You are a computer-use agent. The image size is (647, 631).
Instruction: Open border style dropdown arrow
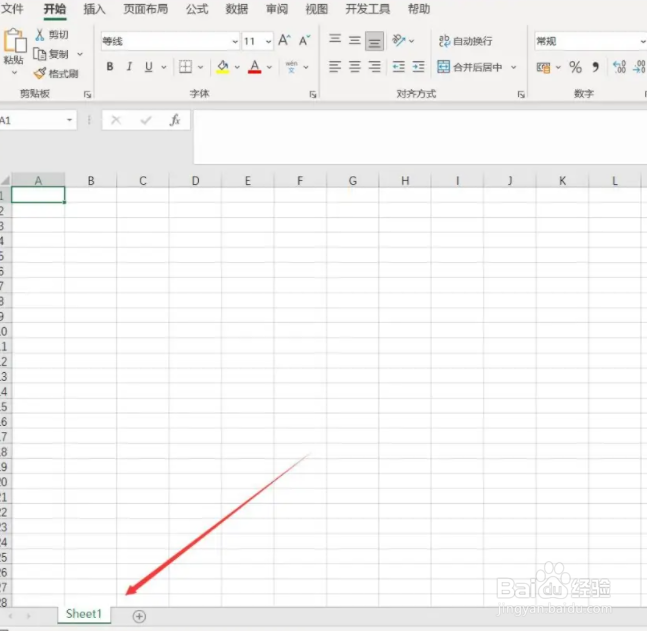click(201, 67)
